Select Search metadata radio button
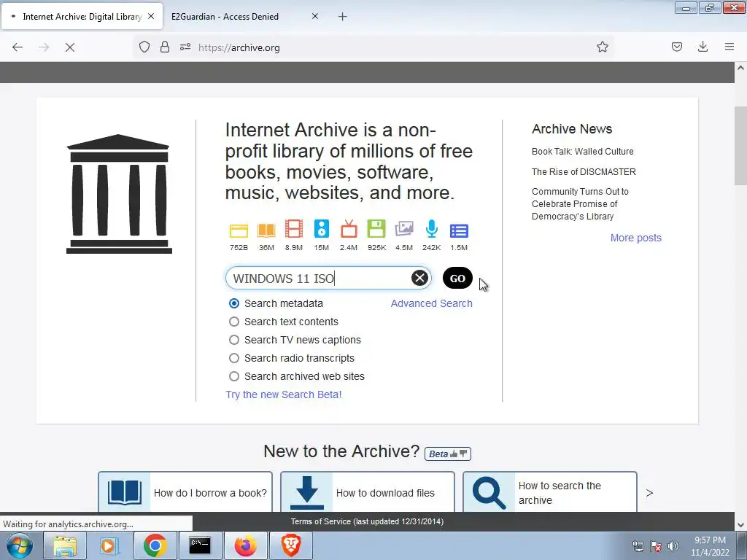The height and width of the screenshot is (560, 747). click(x=234, y=303)
